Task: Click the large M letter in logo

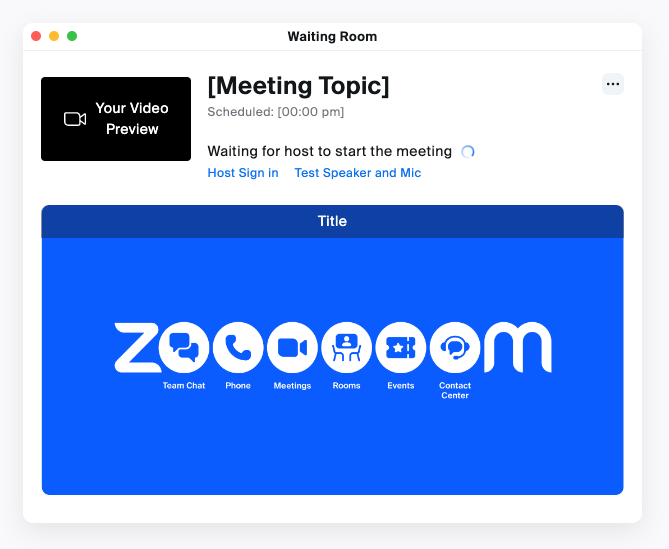Action: pyautogui.click(x=518, y=347)
